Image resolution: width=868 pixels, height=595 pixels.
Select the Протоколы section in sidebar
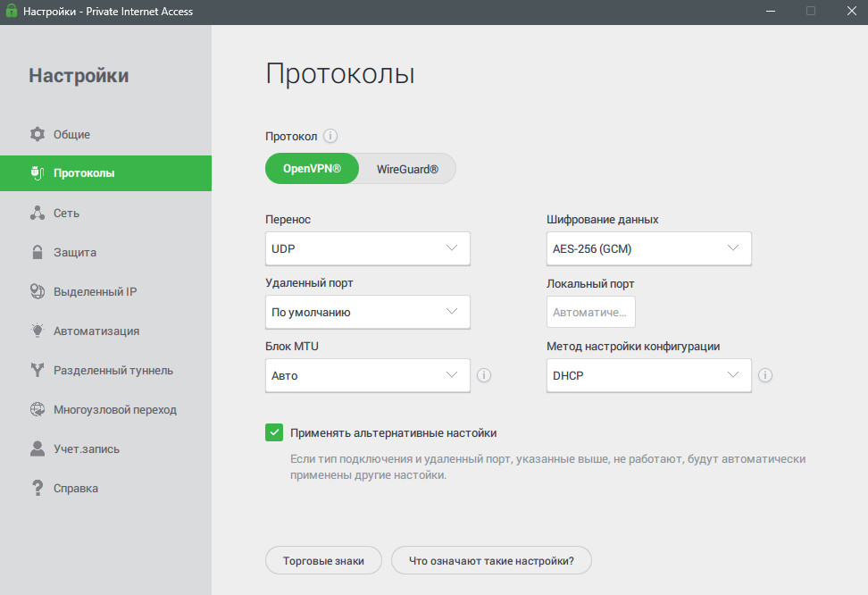point(105,172)
